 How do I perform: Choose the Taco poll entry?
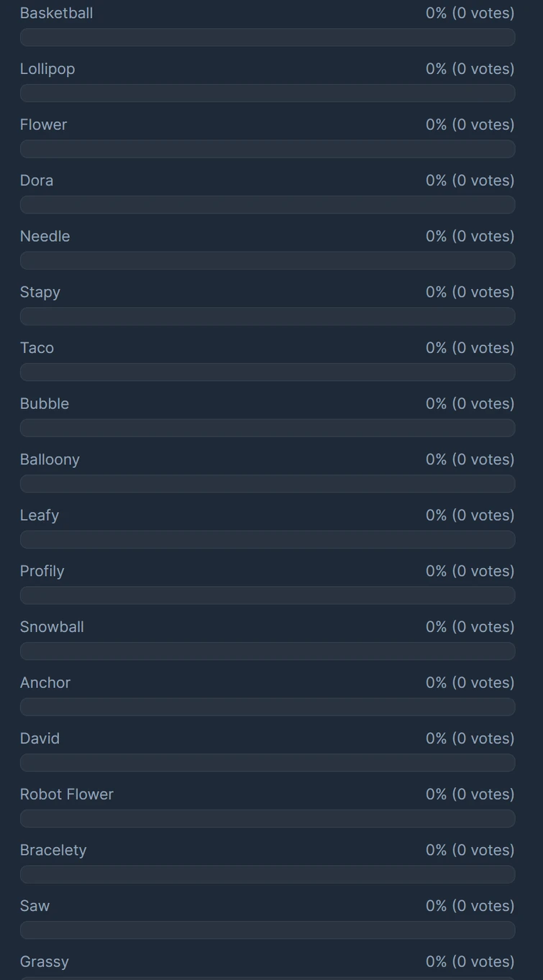(37, 348)
